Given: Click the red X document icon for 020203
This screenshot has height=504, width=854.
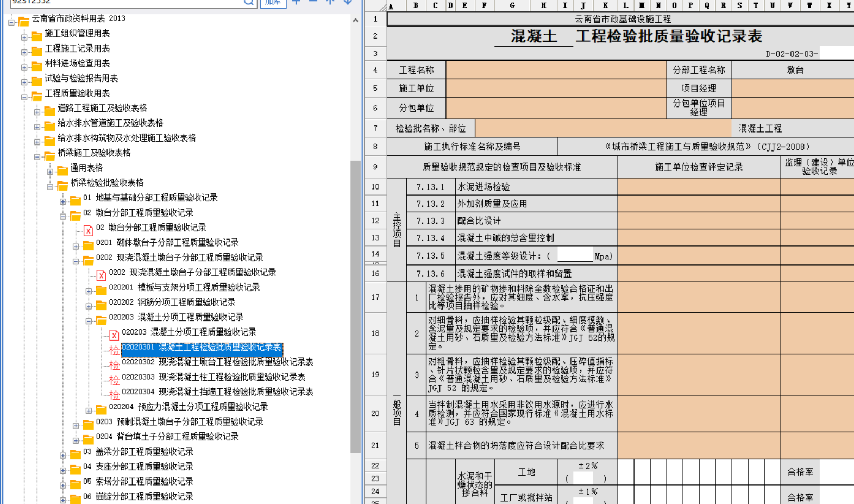Looking at the screenshot, I should tap(114, 335).
